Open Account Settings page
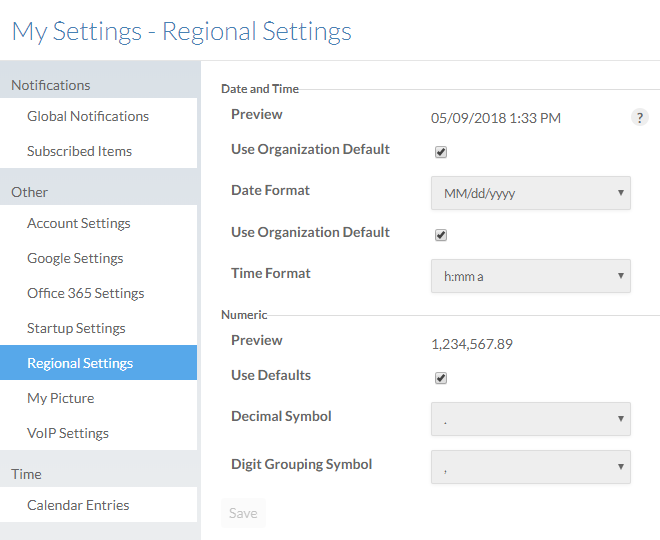This screenshot has height=540, width=660. [79, 223]
